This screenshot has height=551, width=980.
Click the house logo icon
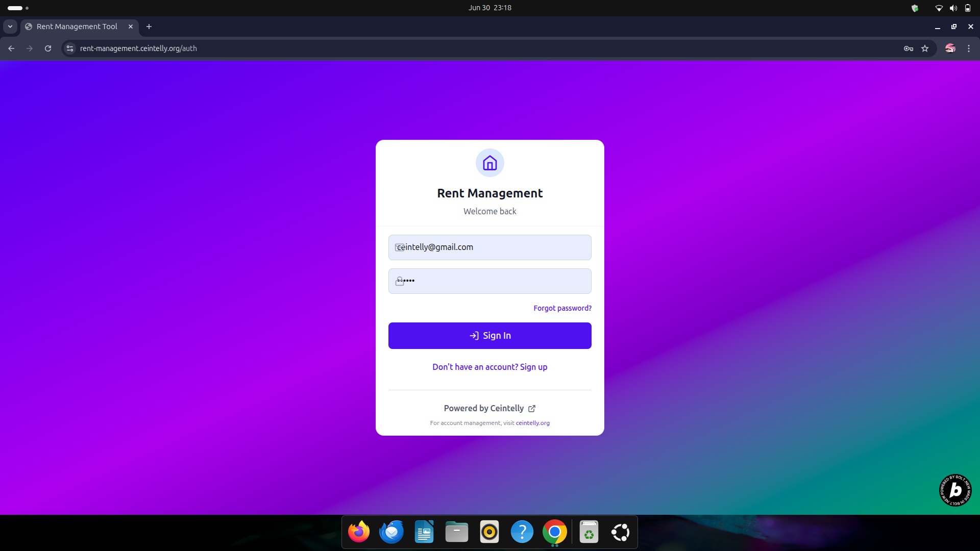(489, 163)
